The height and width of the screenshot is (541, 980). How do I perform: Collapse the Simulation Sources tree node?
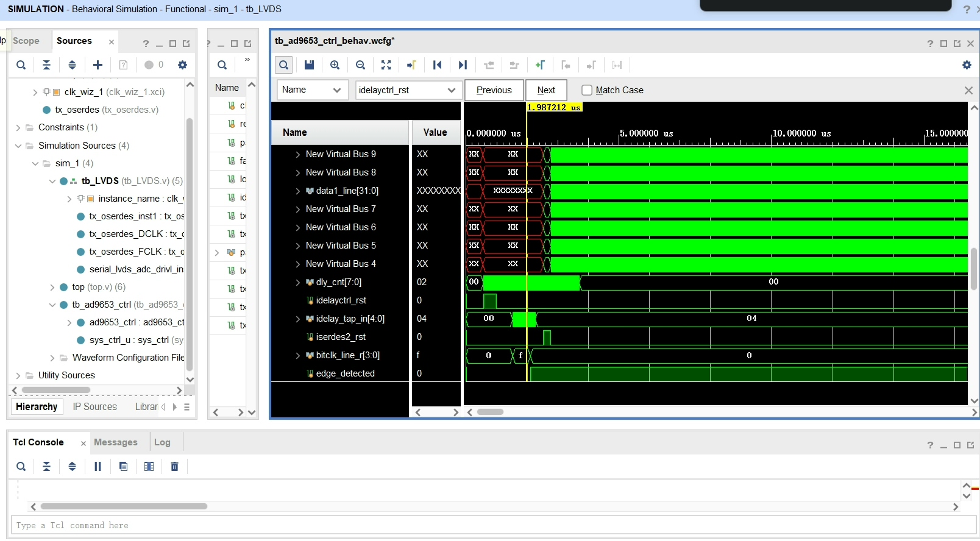(18, 146)
